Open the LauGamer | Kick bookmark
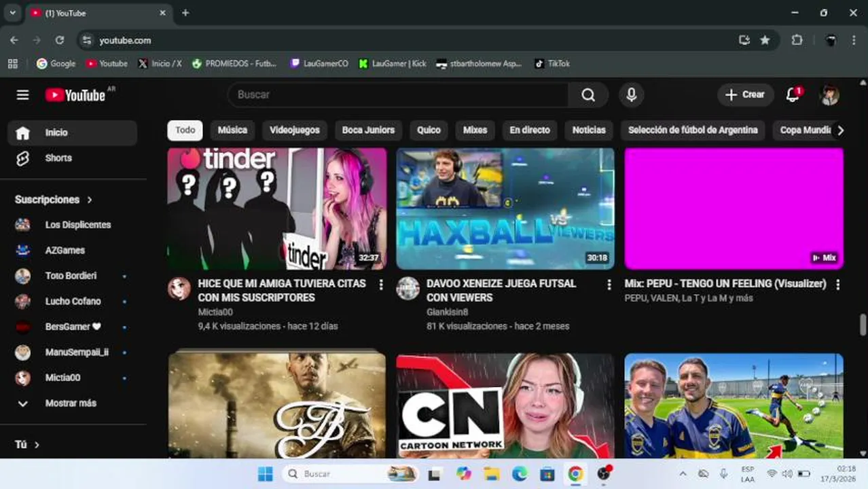 point(393,63)
